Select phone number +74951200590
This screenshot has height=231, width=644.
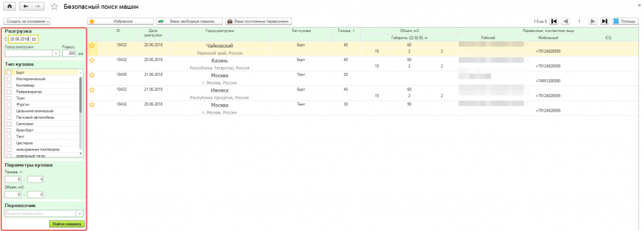(548, 81)
